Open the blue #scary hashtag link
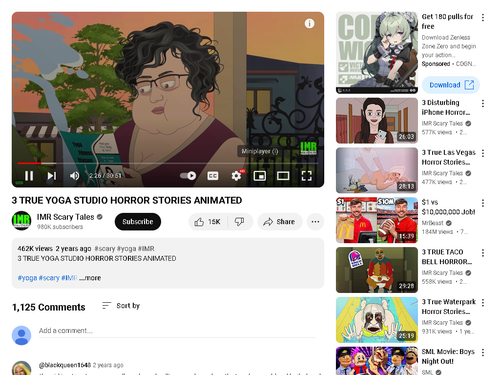500x375 pixels. [x=49, y=278]
